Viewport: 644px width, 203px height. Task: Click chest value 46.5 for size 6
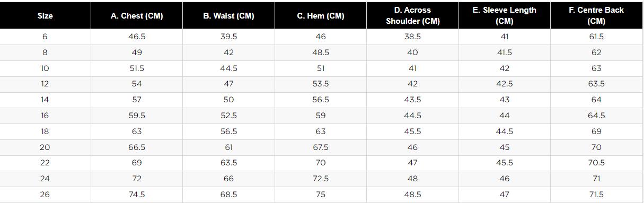pyautogui.click(x=137, y=37)
